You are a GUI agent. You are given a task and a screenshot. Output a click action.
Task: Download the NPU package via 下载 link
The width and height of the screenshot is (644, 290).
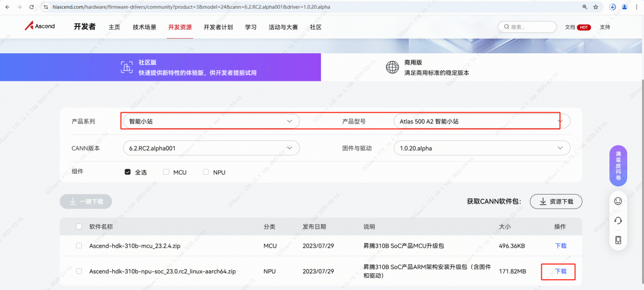(561, 271)
